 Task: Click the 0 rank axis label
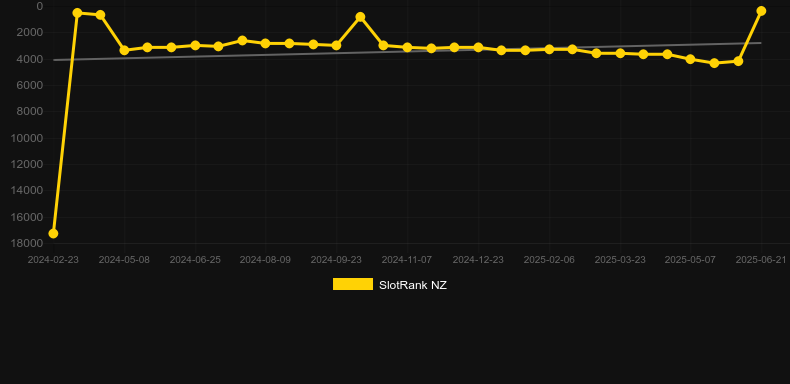[40, 6]
